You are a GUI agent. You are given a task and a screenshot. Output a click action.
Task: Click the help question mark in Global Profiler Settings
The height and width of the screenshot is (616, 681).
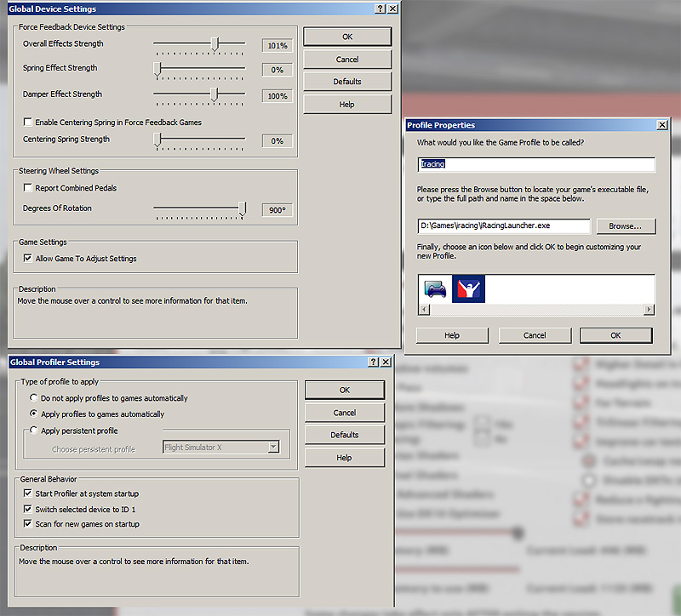point(374,362)
